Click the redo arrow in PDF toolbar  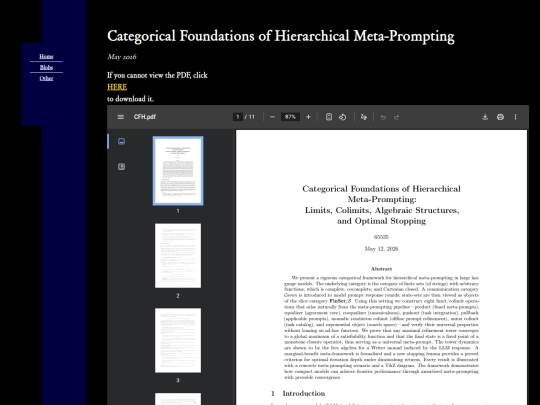(396, 117)
